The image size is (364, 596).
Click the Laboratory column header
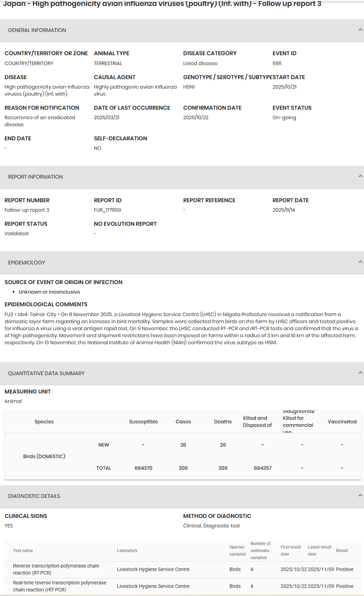pyautogui.click(x=127, y=551)
